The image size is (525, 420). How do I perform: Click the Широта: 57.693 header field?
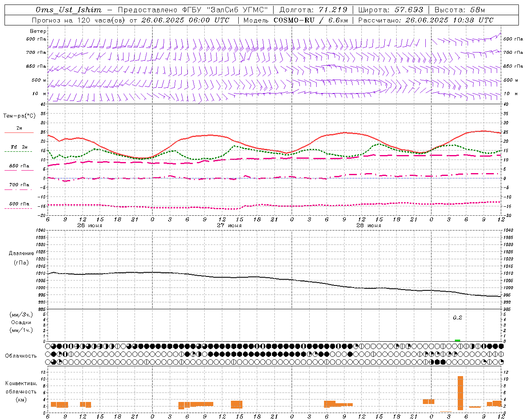(391, 10)
